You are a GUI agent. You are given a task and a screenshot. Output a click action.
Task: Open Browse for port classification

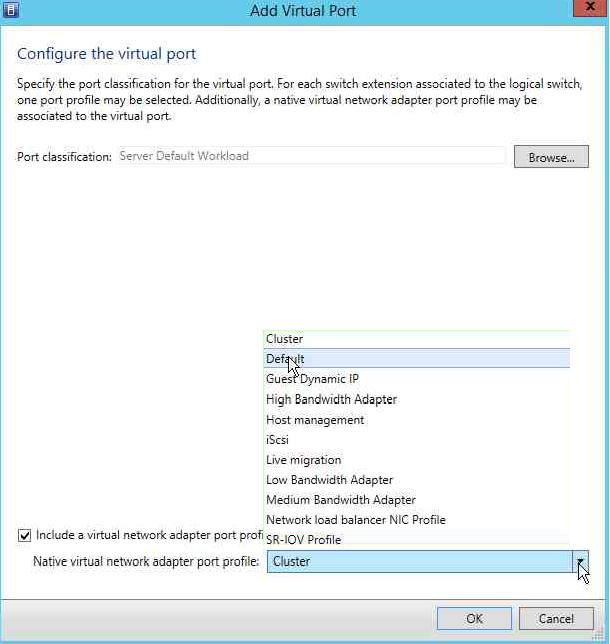(x=551, y=156)
